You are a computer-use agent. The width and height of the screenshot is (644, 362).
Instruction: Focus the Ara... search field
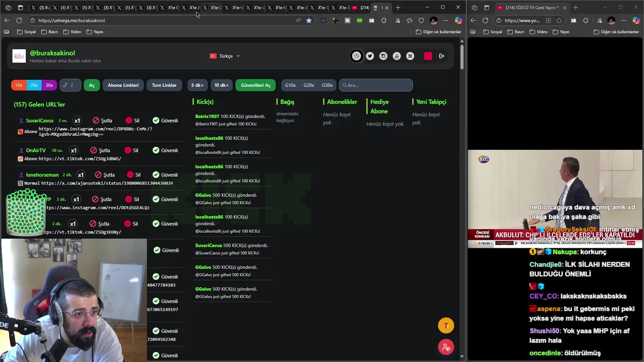[x=376, y=85]
